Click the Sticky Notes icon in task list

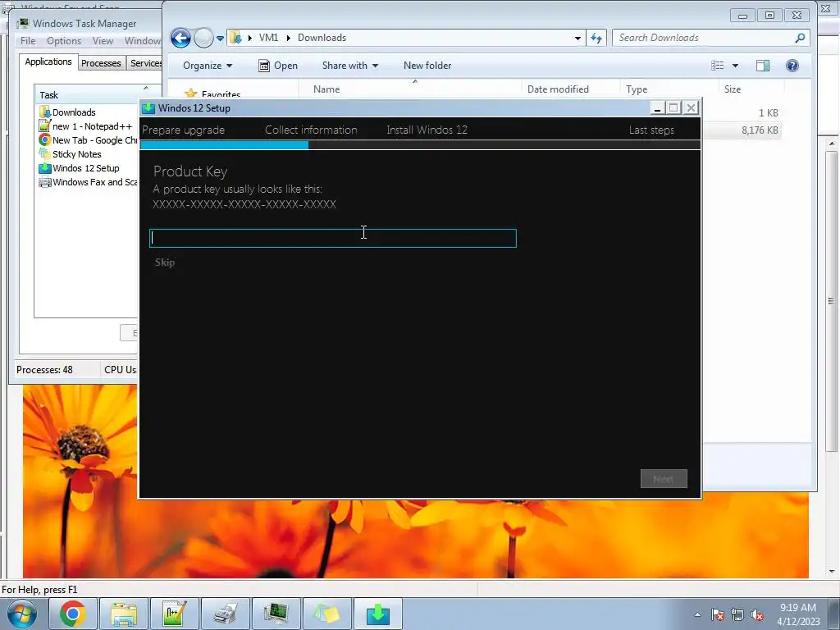pos(44,153)
